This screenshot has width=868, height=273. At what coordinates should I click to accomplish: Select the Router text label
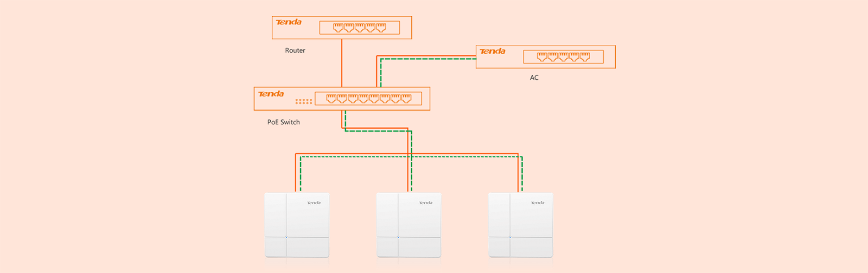click(x=295, y=50)
